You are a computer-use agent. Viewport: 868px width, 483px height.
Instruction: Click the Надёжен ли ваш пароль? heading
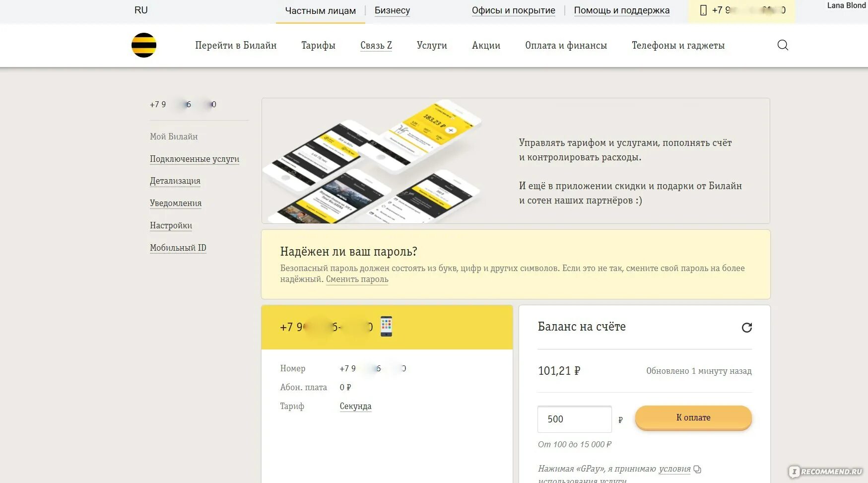click(348, 252)
